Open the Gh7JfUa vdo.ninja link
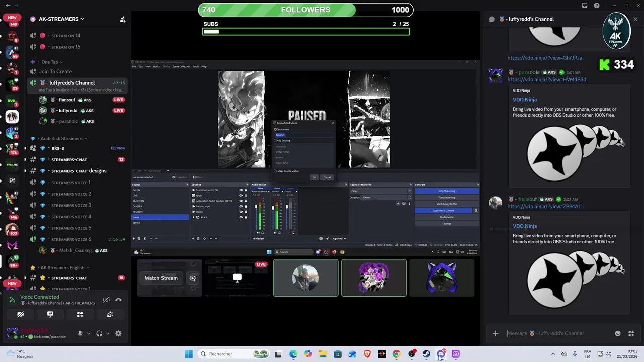Image resolution: width=644 pixels, height=362 pixels. [544, 58]
